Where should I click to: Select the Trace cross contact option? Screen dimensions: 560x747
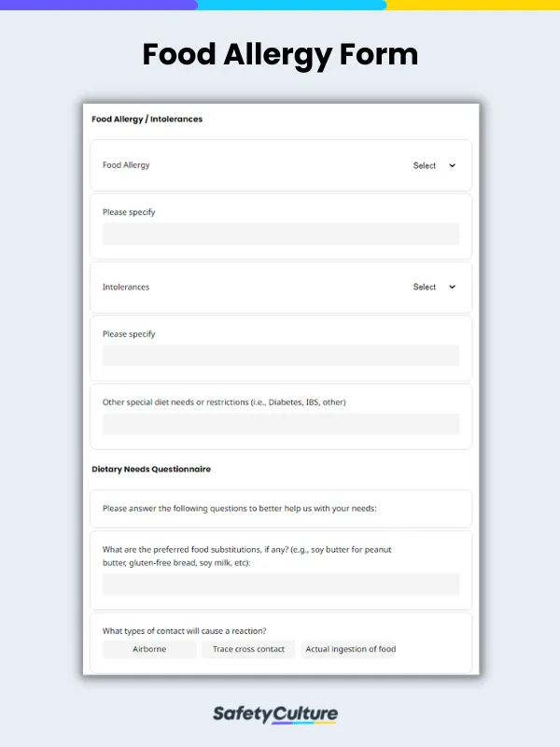click(x=248, y=649)
